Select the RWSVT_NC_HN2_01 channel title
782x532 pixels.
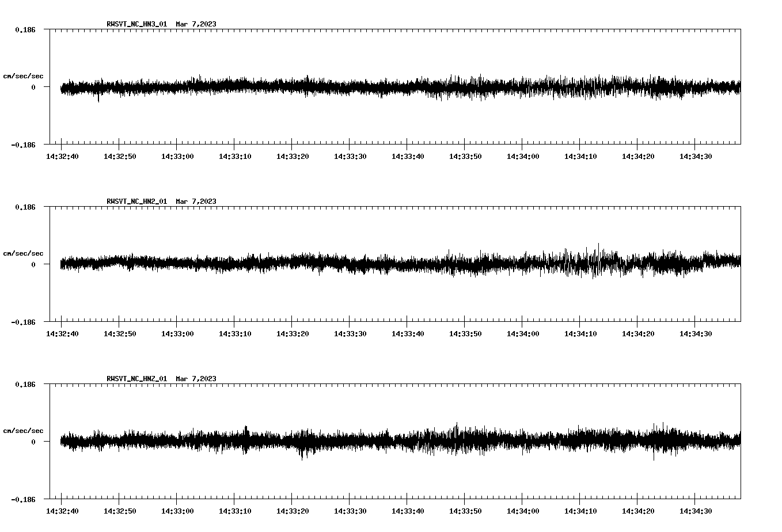(136, 201)
